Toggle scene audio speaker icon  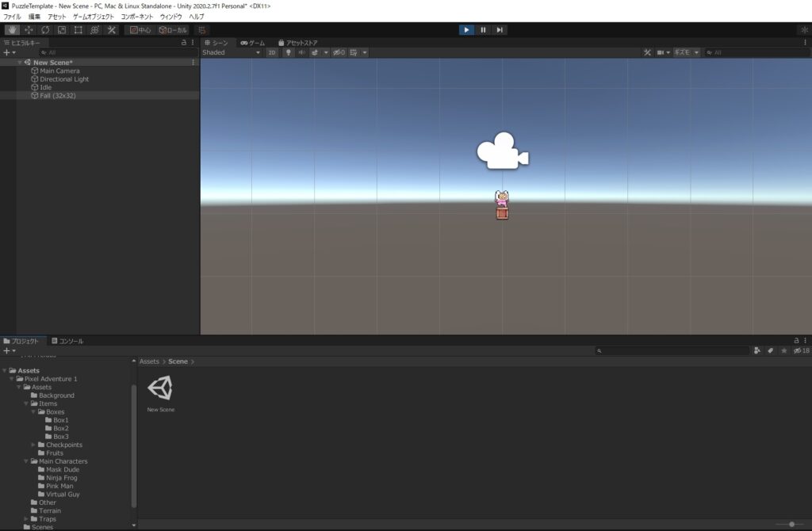pyautogui.click(x=301, y=52)
